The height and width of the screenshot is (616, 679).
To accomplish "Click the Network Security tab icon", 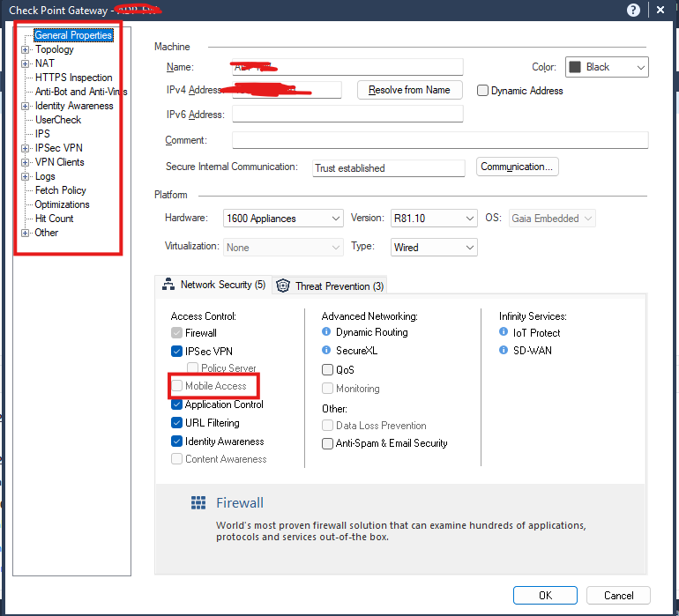I will pyautogui.click(x=168, y=284).
